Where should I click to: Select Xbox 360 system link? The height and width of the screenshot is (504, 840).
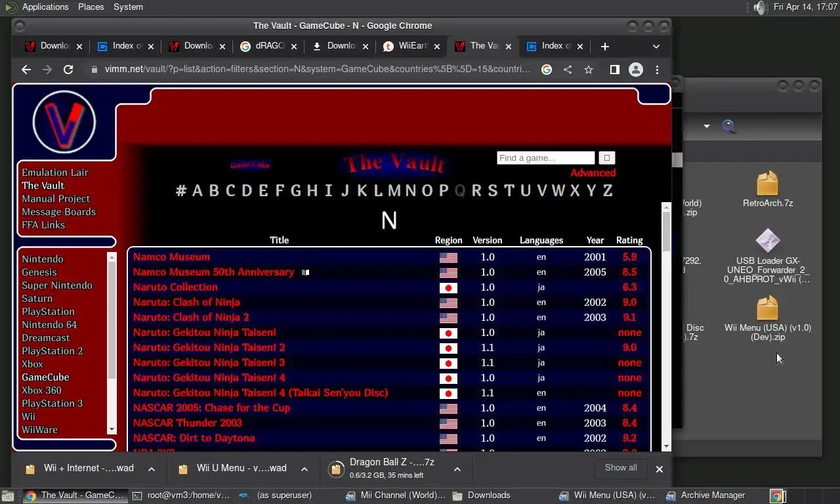pos(41,390)
